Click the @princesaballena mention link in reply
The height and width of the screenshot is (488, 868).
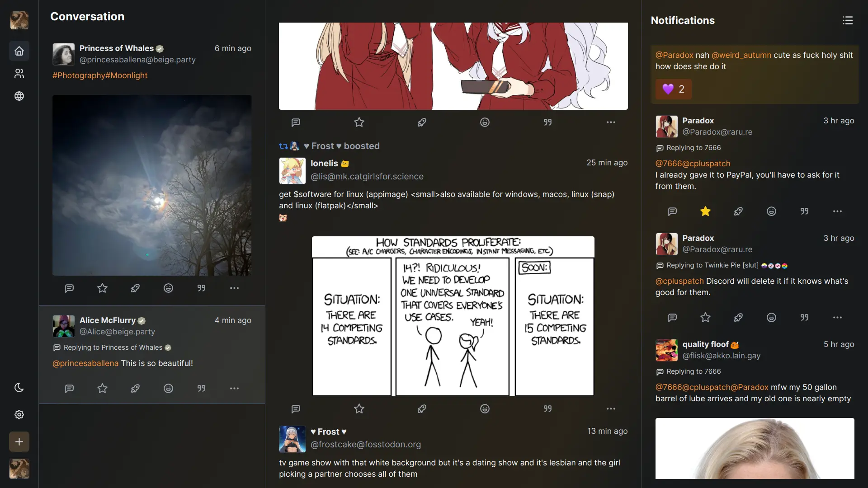85,363
